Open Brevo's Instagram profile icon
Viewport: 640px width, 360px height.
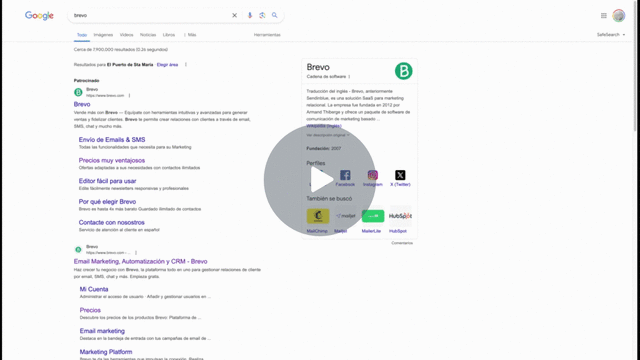373,175
